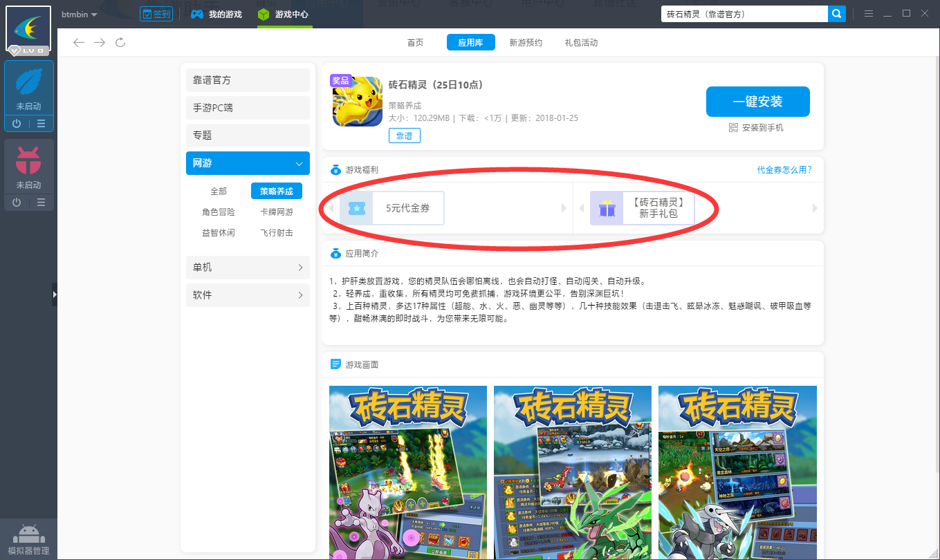Image resolution: width=940 pixels, height=560 pixels.
Task: Expand the 单机 category
Action: [x=248, y=267]
